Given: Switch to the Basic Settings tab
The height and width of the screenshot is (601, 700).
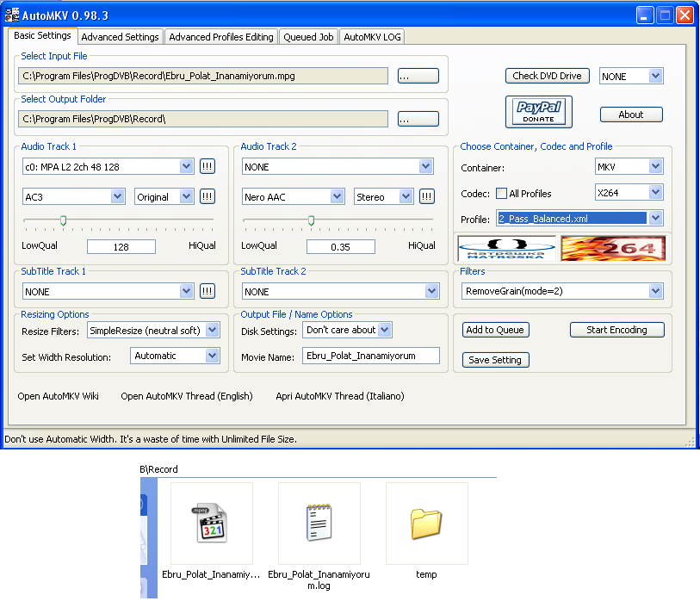Looking at the screenshot, I should pyautogui.click(x=42, y=35).
